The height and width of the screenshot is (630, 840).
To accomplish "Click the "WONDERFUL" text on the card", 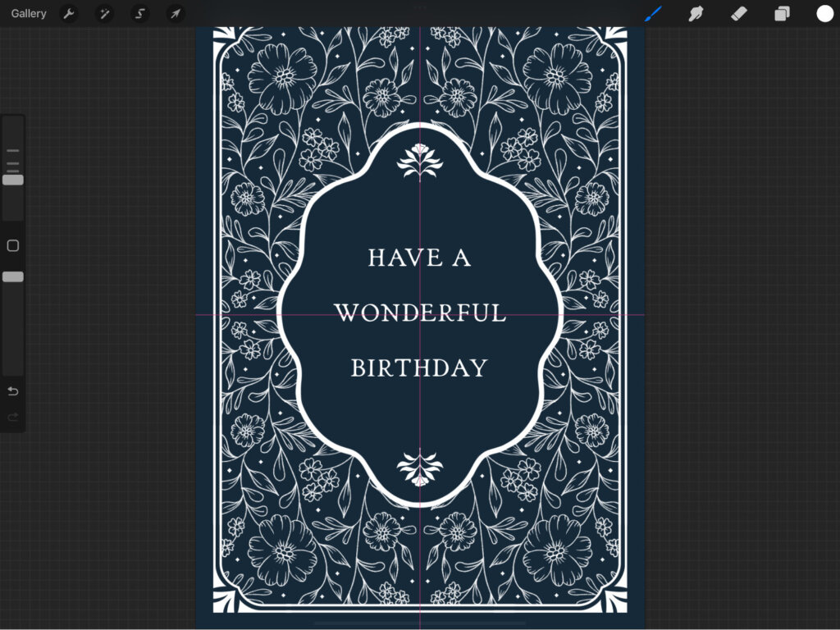I will (x=419, y=313).
